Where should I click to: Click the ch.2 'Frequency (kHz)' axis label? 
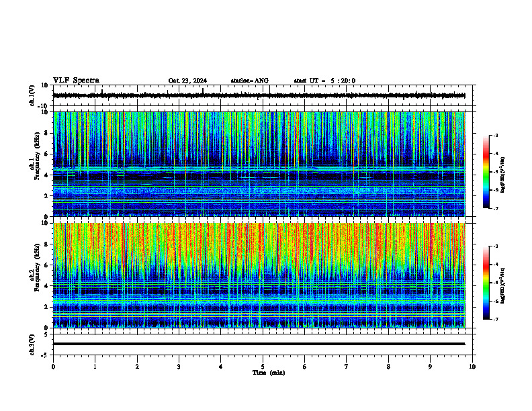(x=38, y=267)
